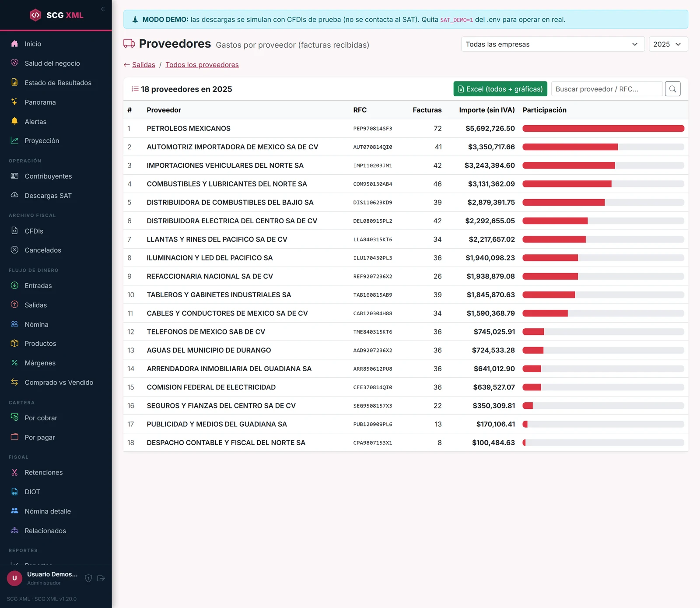Screen dimensions: 700x608
Task: Select COMISION FEDERAL DE ELECTRICIDAD row
Action: (406, 387)
